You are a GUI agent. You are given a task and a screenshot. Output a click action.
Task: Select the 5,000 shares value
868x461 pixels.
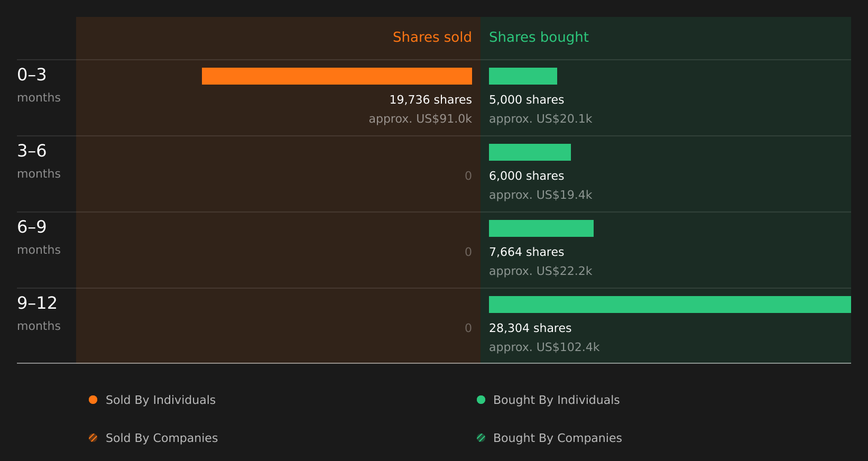(x=527, y=100)
